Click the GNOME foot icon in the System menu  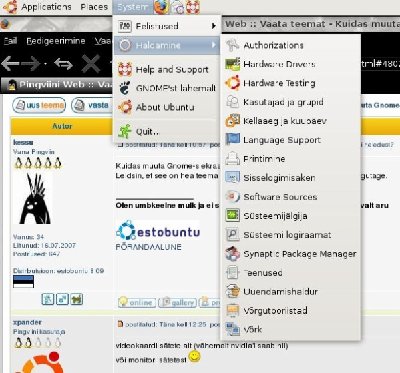click(x=125, y=88)
